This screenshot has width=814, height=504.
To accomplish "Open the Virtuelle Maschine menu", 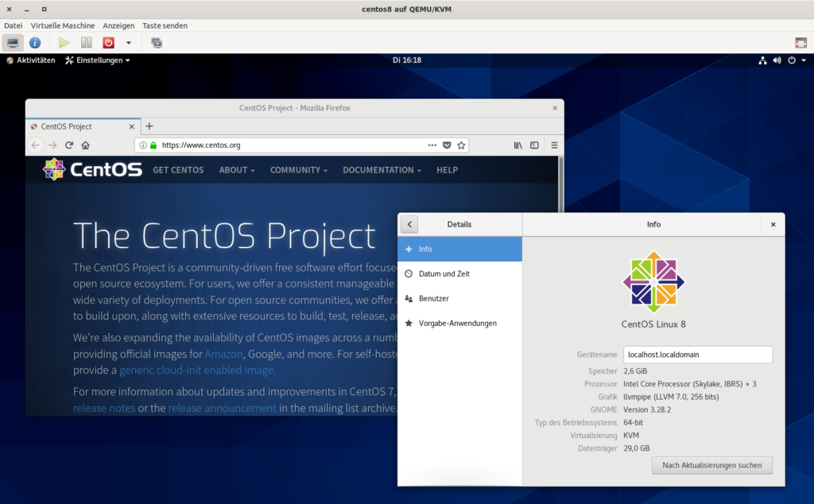I will coord(63,25).
